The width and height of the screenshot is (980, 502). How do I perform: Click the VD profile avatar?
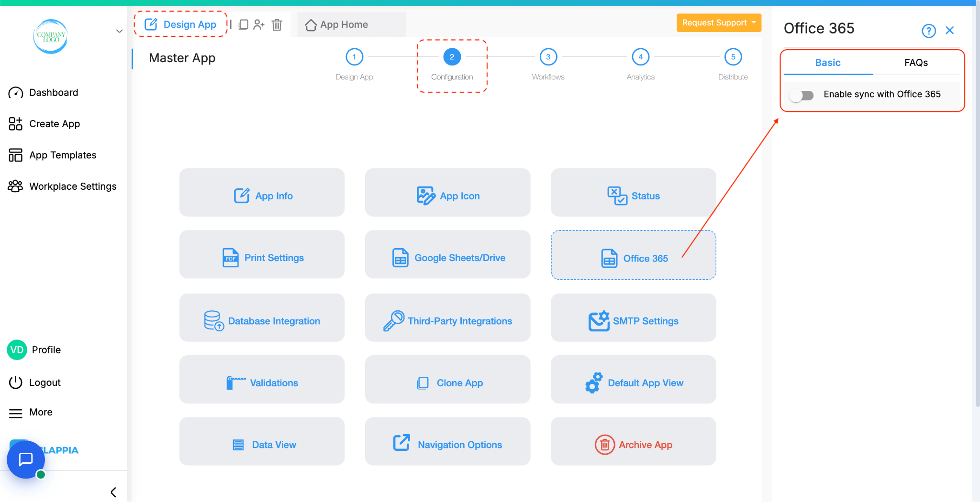17,350
